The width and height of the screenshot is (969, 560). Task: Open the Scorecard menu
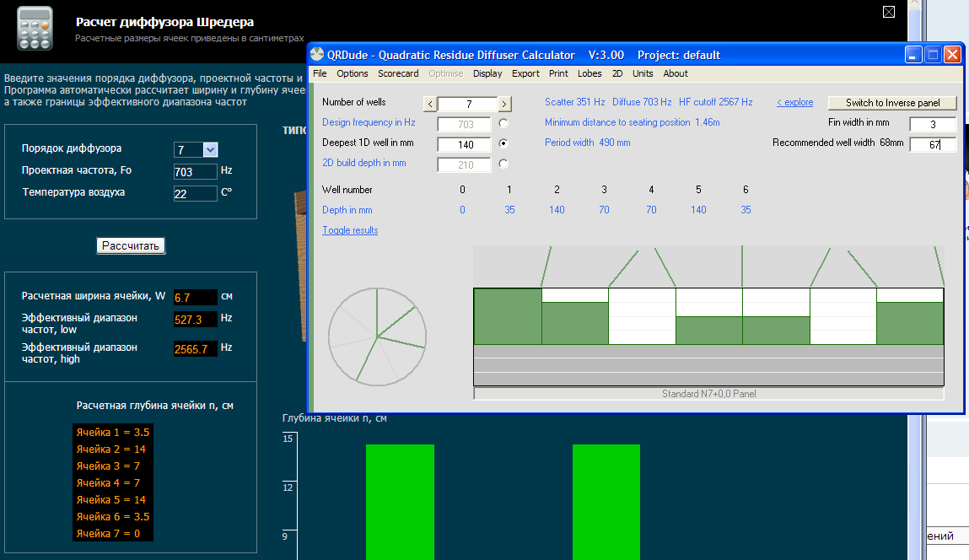pyautogui.click(x=398, y=73)
